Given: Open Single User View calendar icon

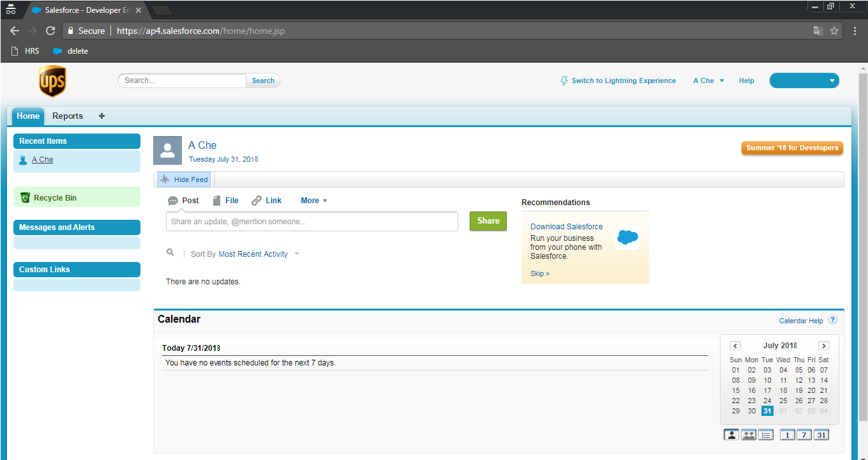Looking at the screenshot, I should pos(731,435).
